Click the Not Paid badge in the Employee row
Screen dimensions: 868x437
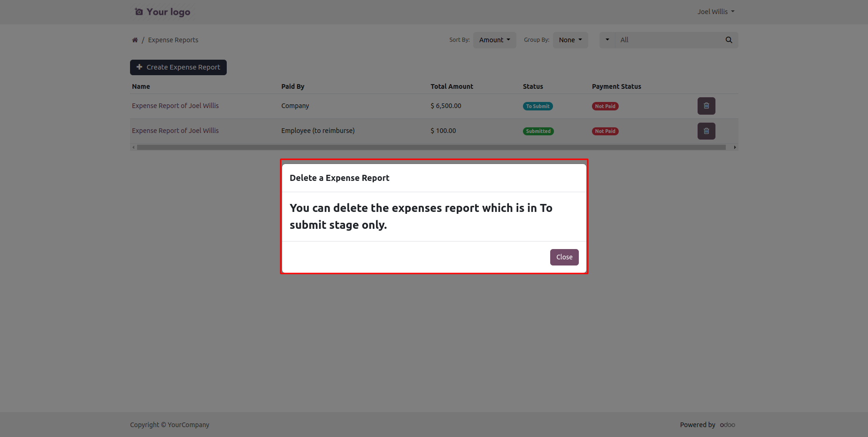[x=605, y=131]
